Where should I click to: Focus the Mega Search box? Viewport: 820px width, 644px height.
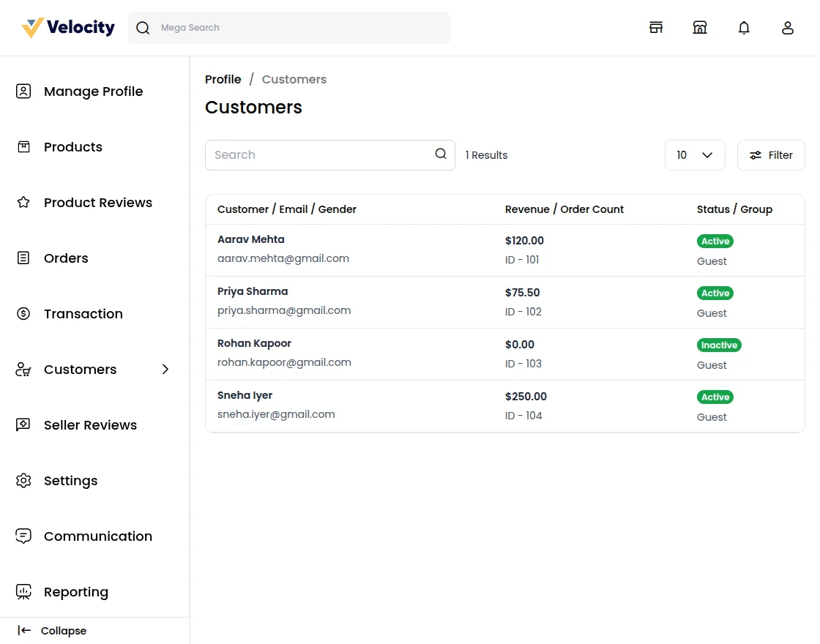click(300, 28)
